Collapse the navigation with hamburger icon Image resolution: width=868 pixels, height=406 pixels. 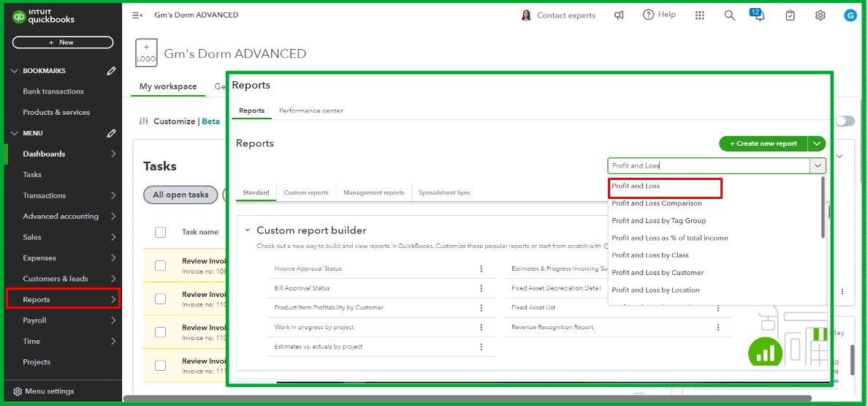point(137,15)
